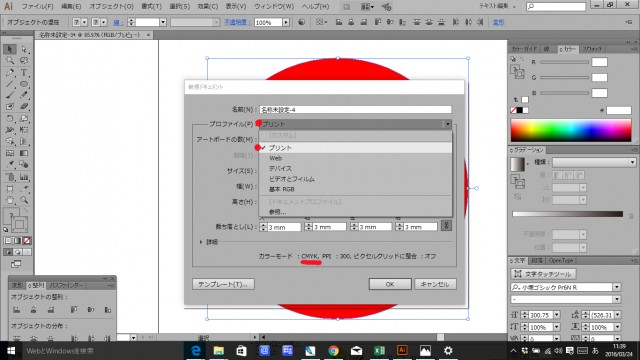Image resolution: width=640 pixels, height=360 pixels.
Task: Click the Touch Type tool button
Action: click(543, 274)
